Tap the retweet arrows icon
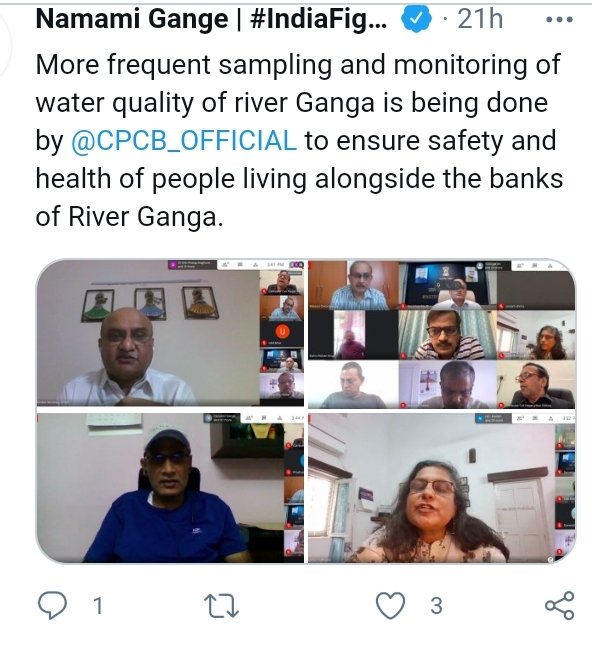 coord(222,606)
